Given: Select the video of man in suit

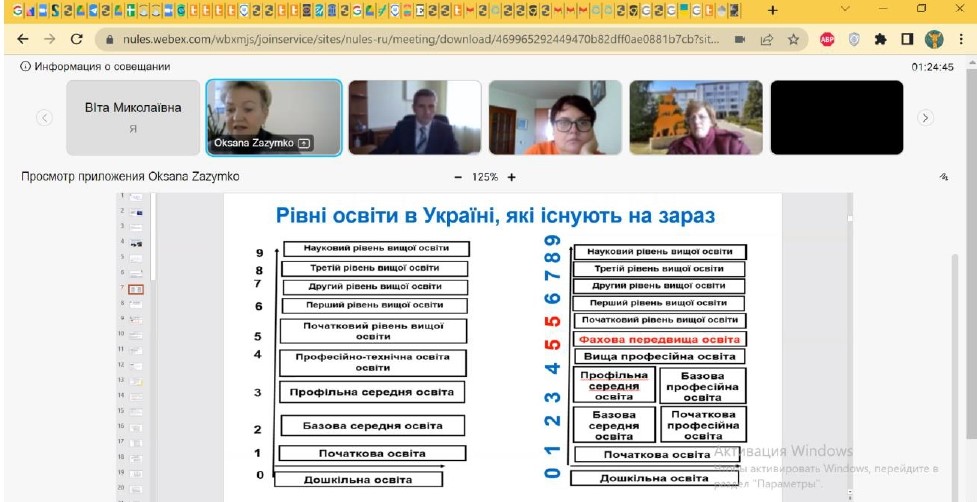Looking at the screenshot, I should tap(415, 117).
